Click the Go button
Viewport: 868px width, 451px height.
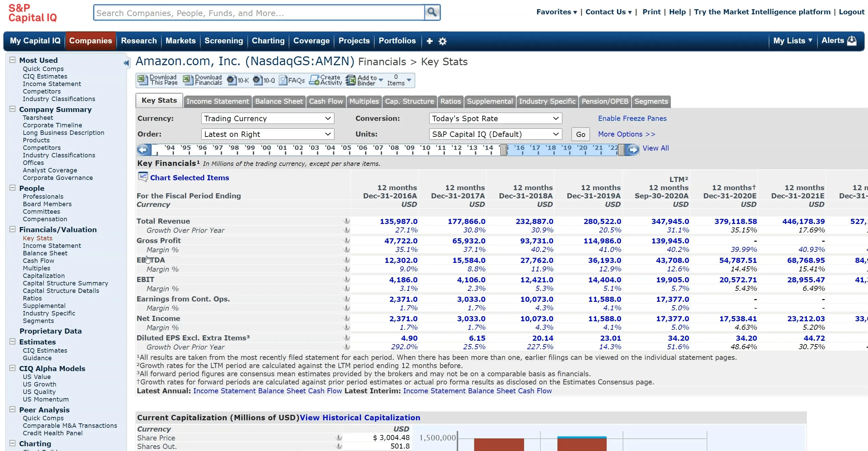(580, 134)
